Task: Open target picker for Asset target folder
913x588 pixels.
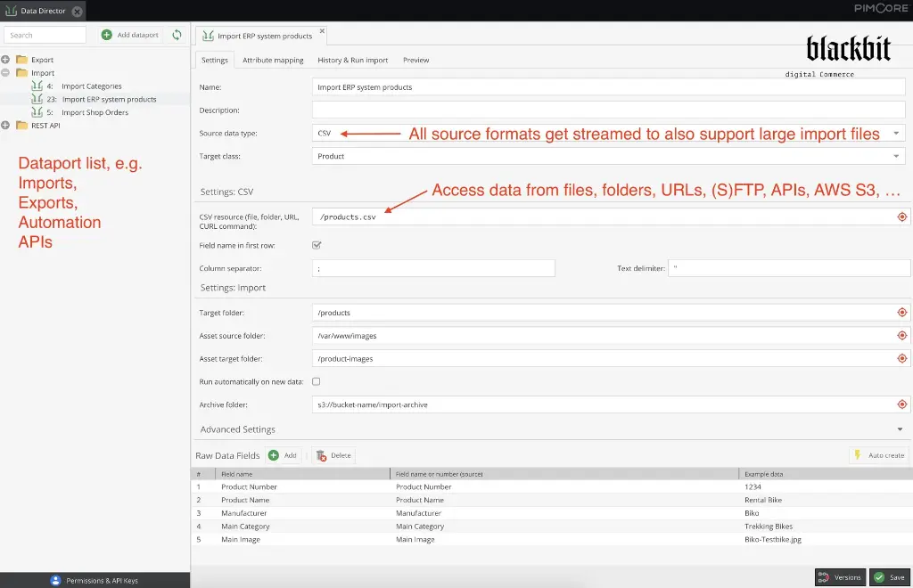Action: pos(902,358)
